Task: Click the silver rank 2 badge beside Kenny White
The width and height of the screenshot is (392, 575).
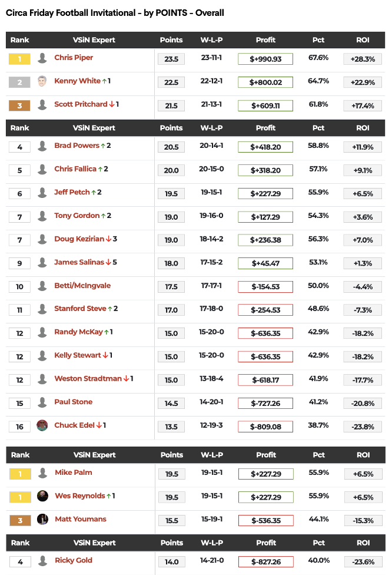Action: coord(19,82)
